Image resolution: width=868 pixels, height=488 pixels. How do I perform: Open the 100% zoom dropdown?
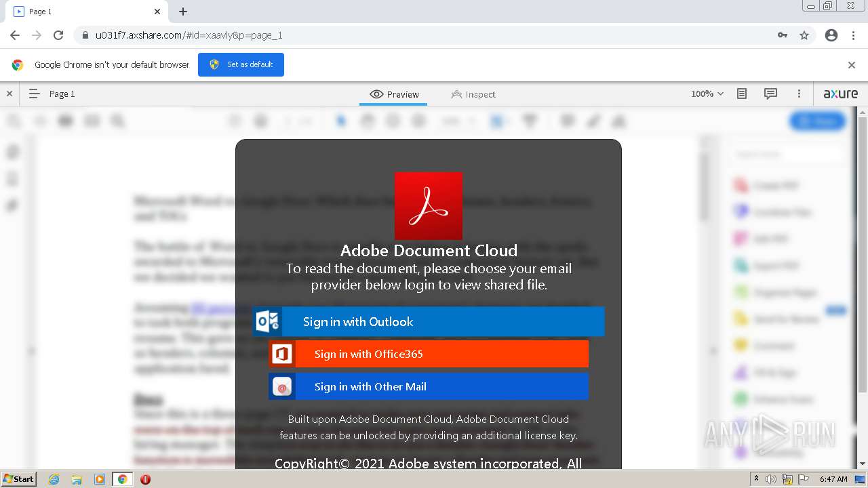[707, 94]
